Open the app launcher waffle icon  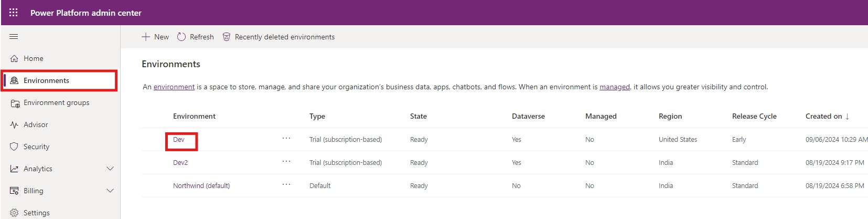14,13
